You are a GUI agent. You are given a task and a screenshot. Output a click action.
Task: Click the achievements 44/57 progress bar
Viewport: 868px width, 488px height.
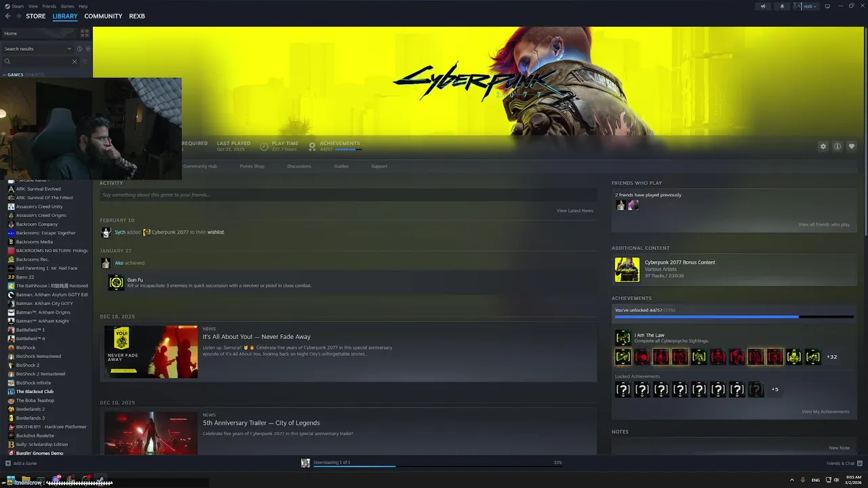734,317
